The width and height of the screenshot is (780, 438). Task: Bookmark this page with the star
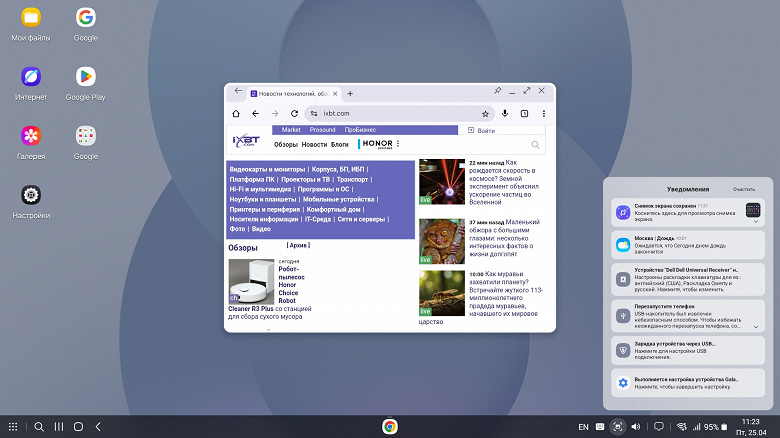[x=485, y=114]
